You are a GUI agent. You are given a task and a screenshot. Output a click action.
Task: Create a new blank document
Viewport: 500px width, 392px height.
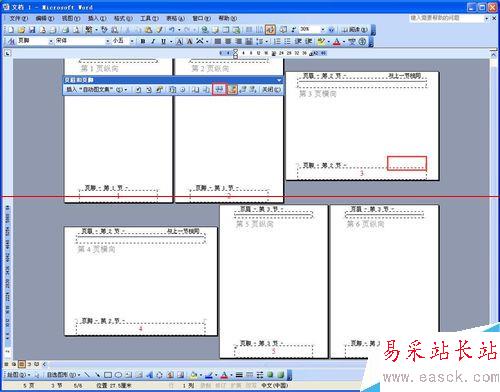[11, 30]
